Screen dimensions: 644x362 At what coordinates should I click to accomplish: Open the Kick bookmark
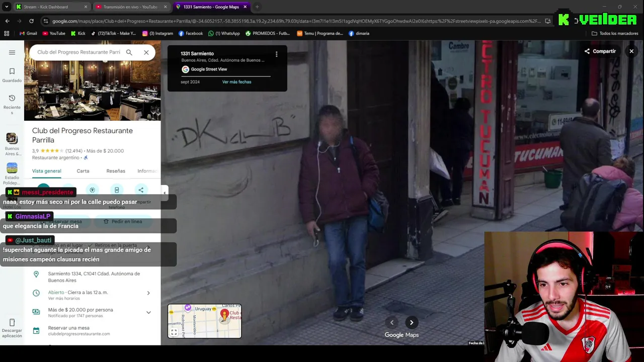78,34
